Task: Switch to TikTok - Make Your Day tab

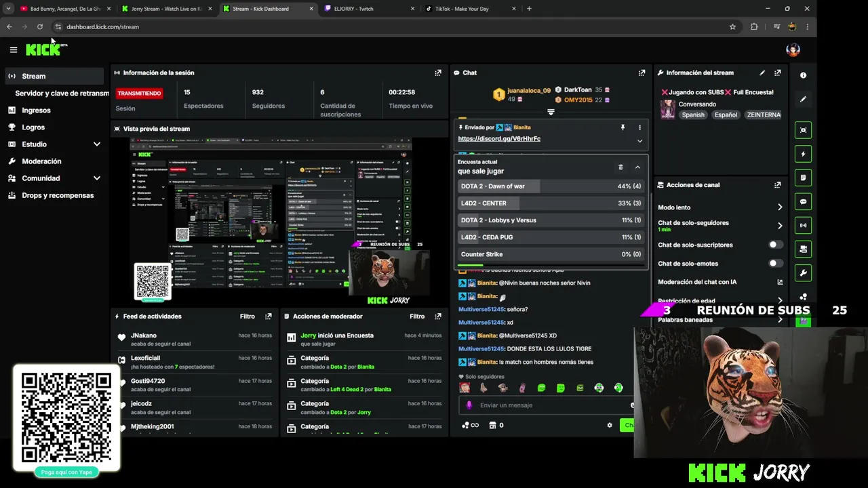Action: (471, 9)
